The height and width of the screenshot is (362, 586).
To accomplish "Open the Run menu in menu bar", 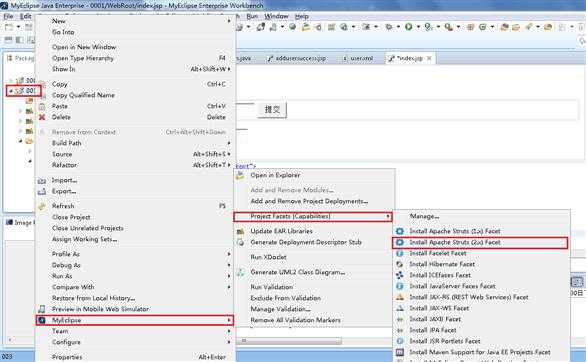I will (x=252, y=16).
